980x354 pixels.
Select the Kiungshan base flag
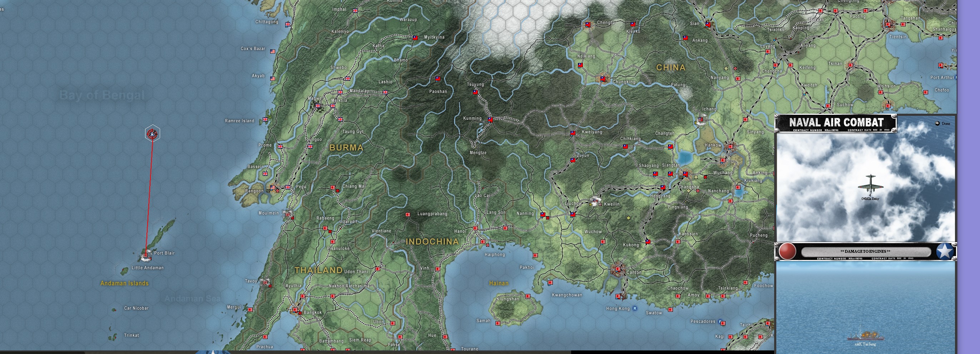528,296
